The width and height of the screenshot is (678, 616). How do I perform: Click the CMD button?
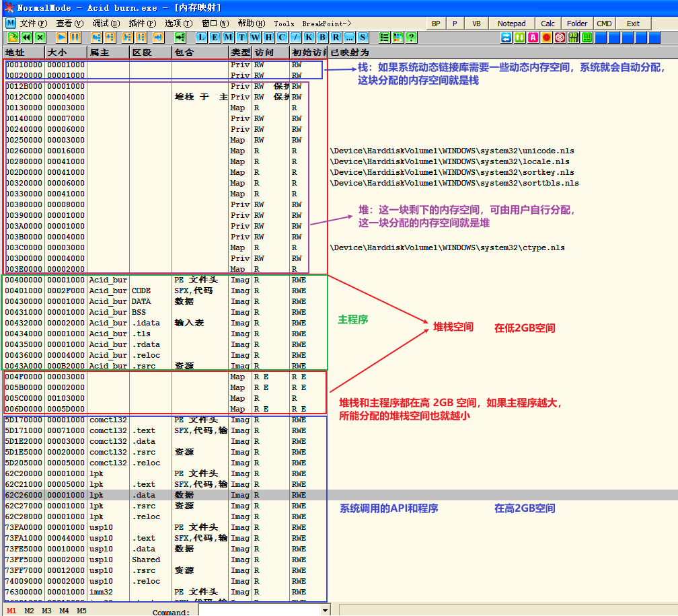(604, 24)
